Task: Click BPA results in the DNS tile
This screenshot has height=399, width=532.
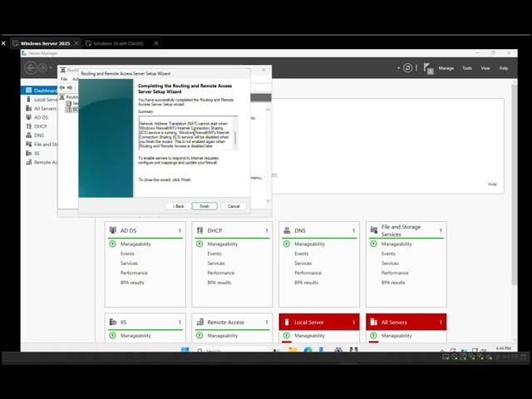Action: (306, 283)
